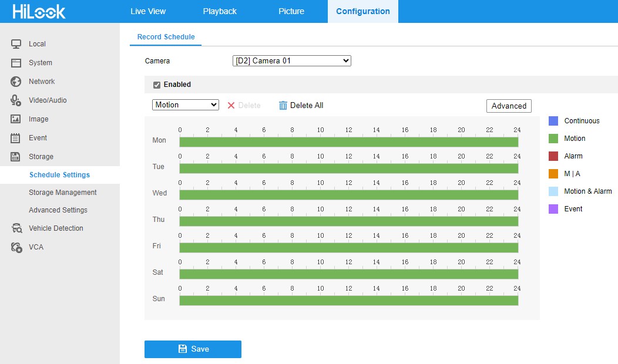This screenshot has height=364, width=618.
Task: Open the Camera selection dropdown
Action: (291, 60)
